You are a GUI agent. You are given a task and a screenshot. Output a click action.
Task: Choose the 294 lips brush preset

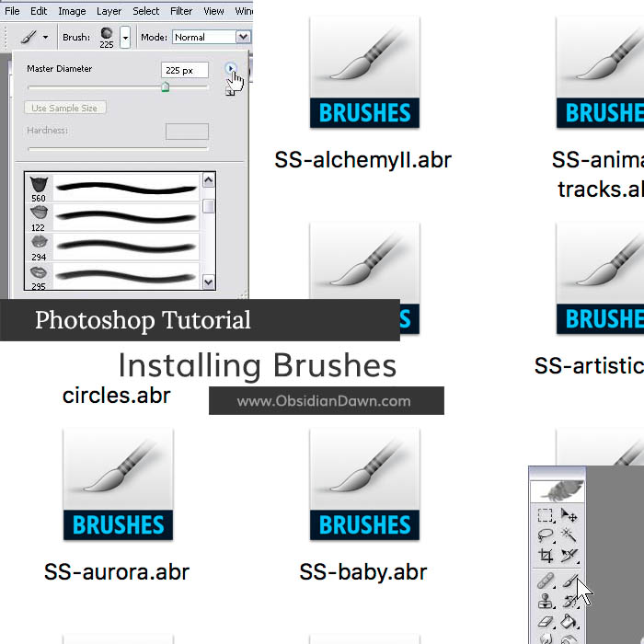tap(112, 247)
